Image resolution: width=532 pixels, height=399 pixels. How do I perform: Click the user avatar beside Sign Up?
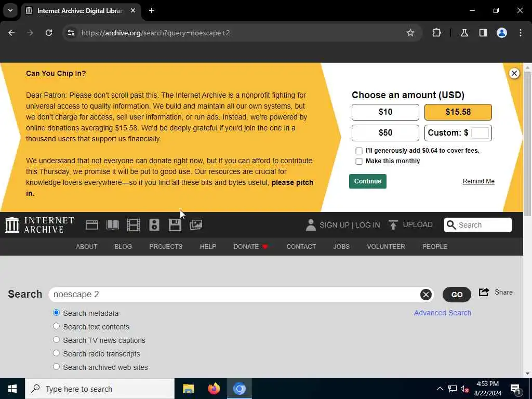point(311,225)
